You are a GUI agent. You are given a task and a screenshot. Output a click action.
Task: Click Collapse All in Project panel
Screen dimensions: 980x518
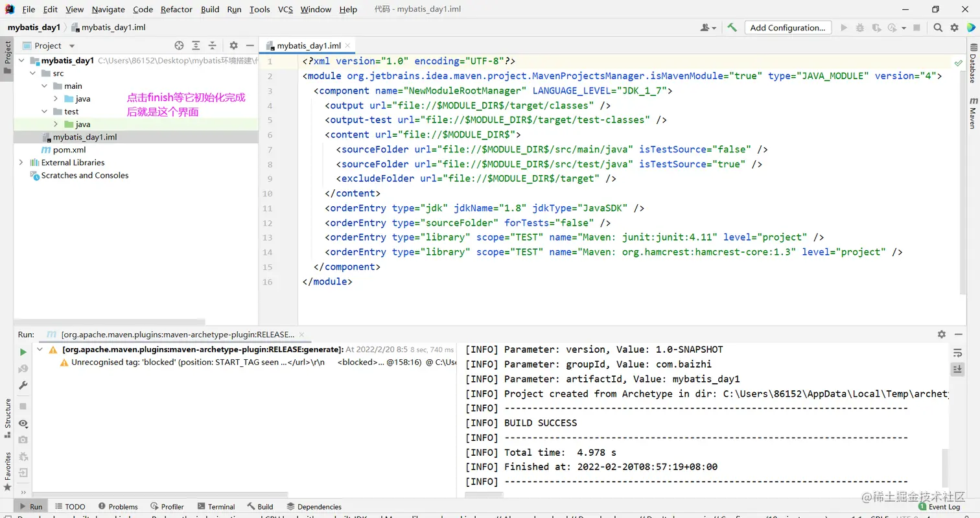click(212, 45)
